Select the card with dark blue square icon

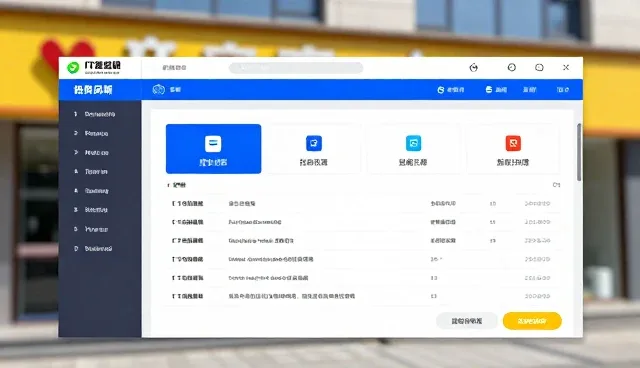click(313, 149)
